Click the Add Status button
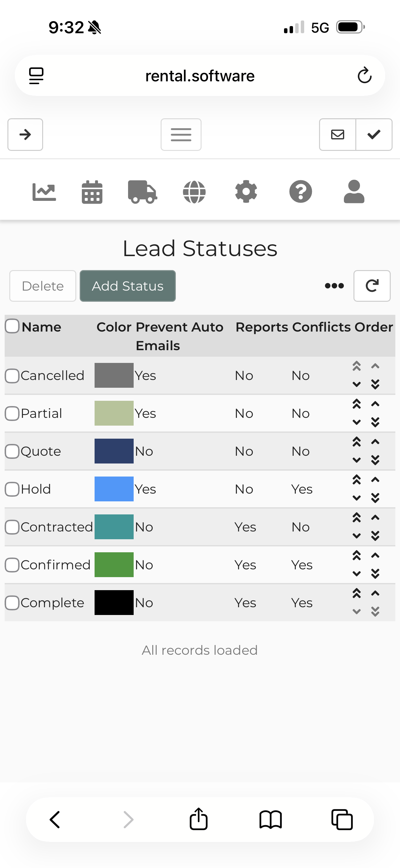 click(x=128, y=286)
